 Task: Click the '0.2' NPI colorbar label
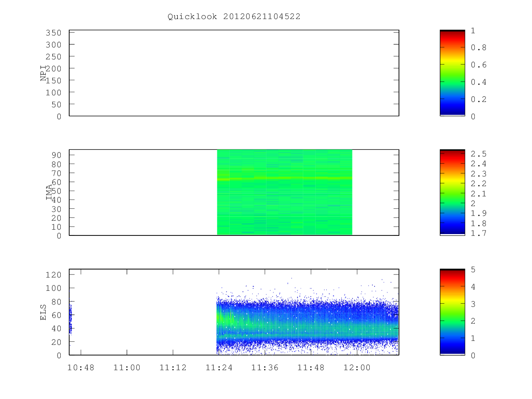[x=478, y=99]
